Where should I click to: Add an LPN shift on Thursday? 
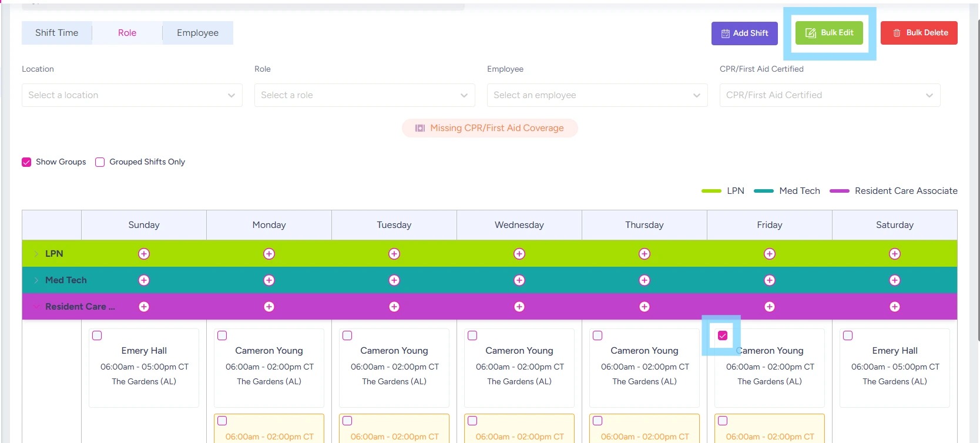(x=645, y=254)
